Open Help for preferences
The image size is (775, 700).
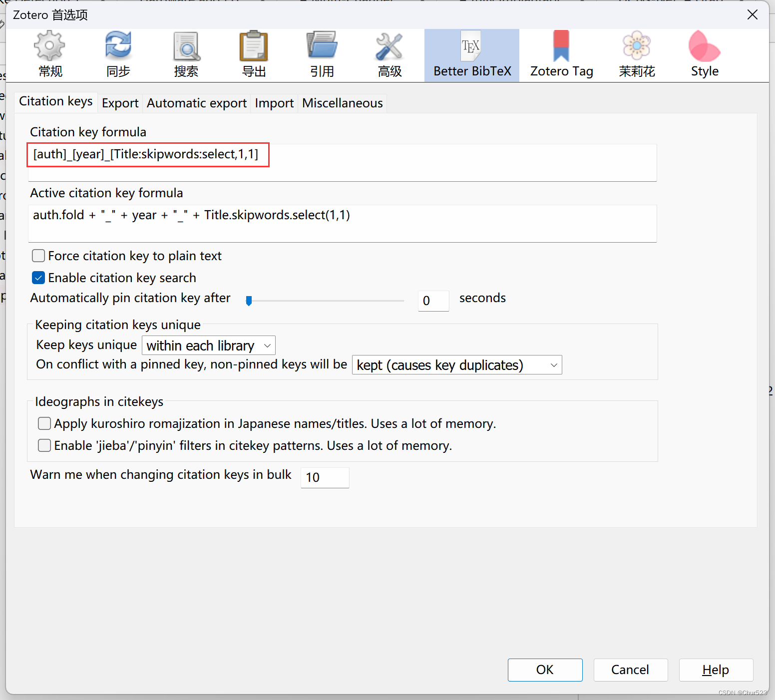click(716, 670)
